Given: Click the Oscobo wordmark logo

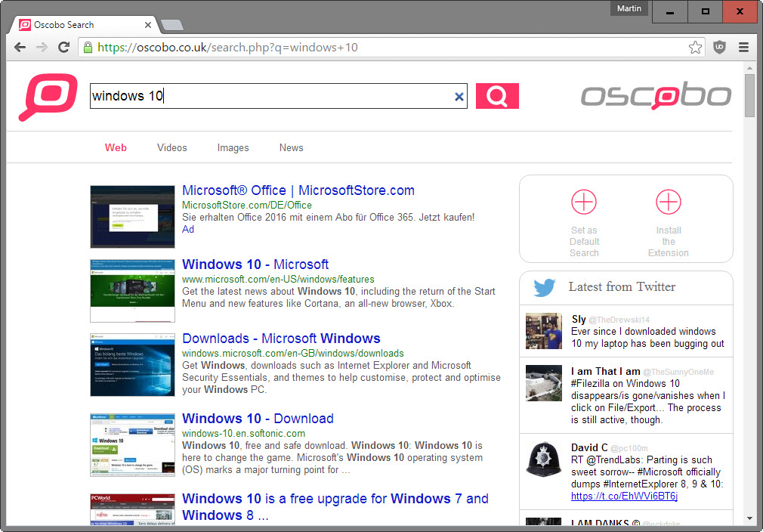Looking at the screenshot, I should 656,95.
